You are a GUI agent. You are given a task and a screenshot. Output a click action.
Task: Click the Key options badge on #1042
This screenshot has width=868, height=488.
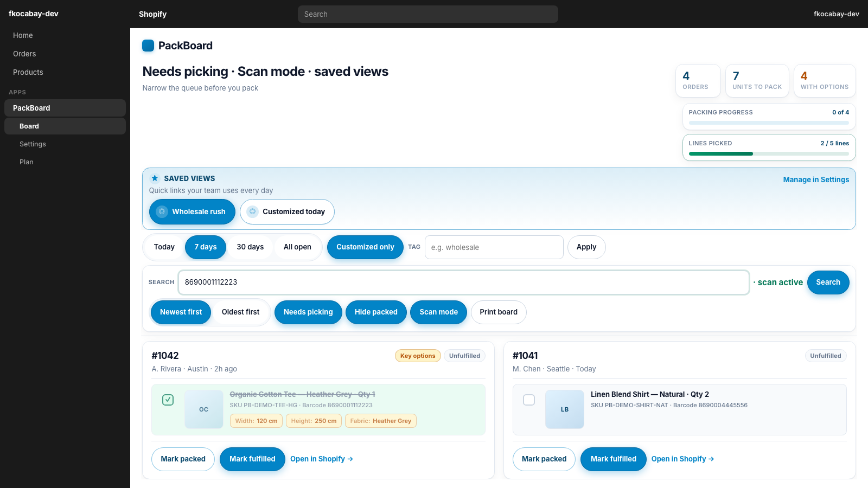point(418,356)
